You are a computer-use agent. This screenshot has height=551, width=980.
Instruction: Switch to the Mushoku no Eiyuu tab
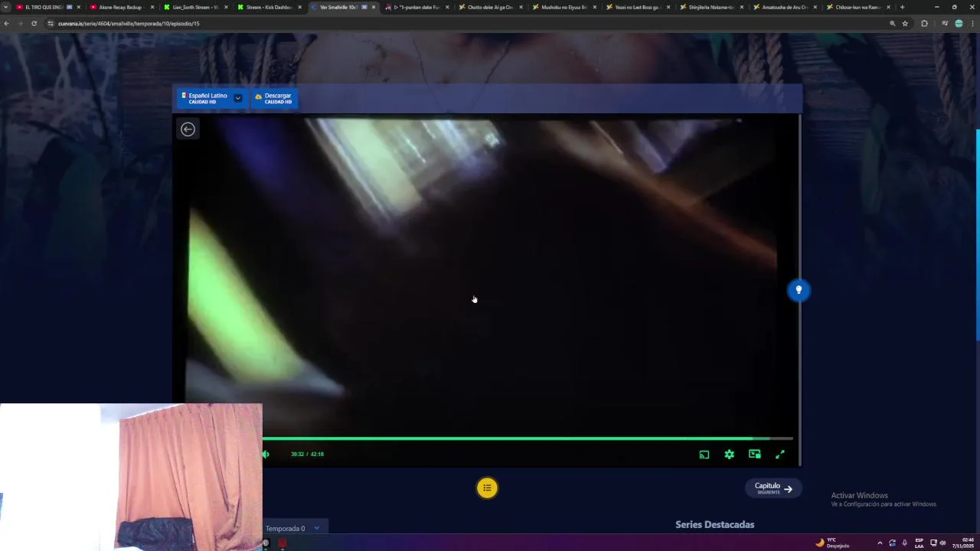[563, 7]
